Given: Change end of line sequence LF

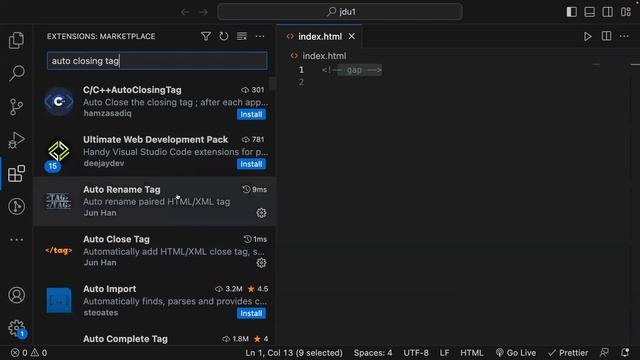Looking at the screenshot, I should coord(444,353).
